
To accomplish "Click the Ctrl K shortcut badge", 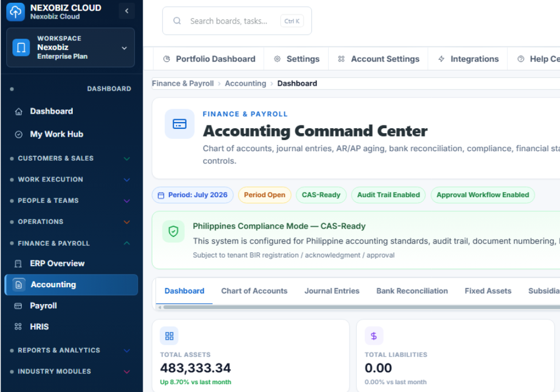I will click(x=292, y=21).
